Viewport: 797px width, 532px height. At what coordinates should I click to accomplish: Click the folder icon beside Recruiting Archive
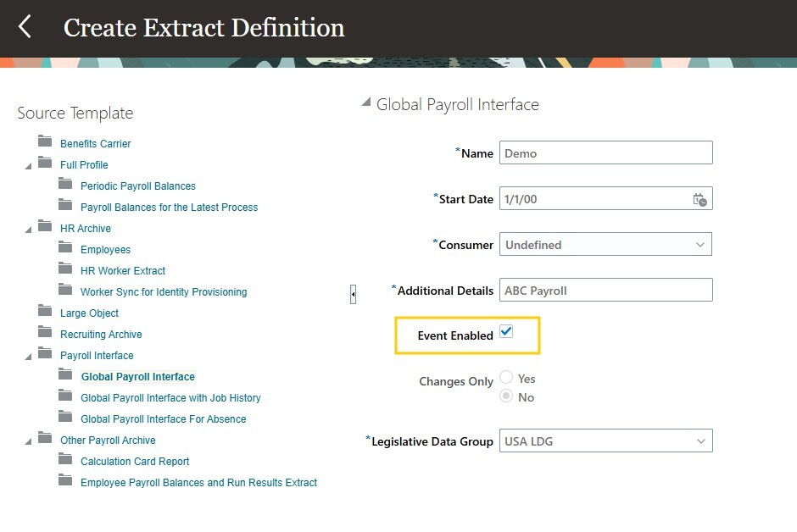(45, 334)
